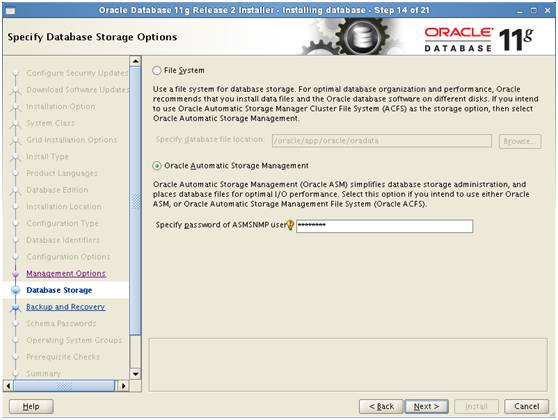The image size is (558, 420).
Task: Select Database Storage step in sidebar
Action: [x=59, y=290]
